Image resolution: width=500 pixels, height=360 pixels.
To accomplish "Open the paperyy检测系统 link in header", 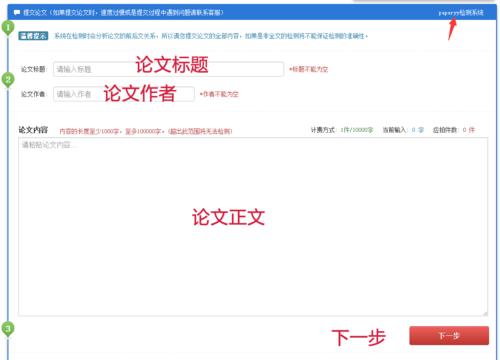I will pyautogui.click(x=461, y=13).
